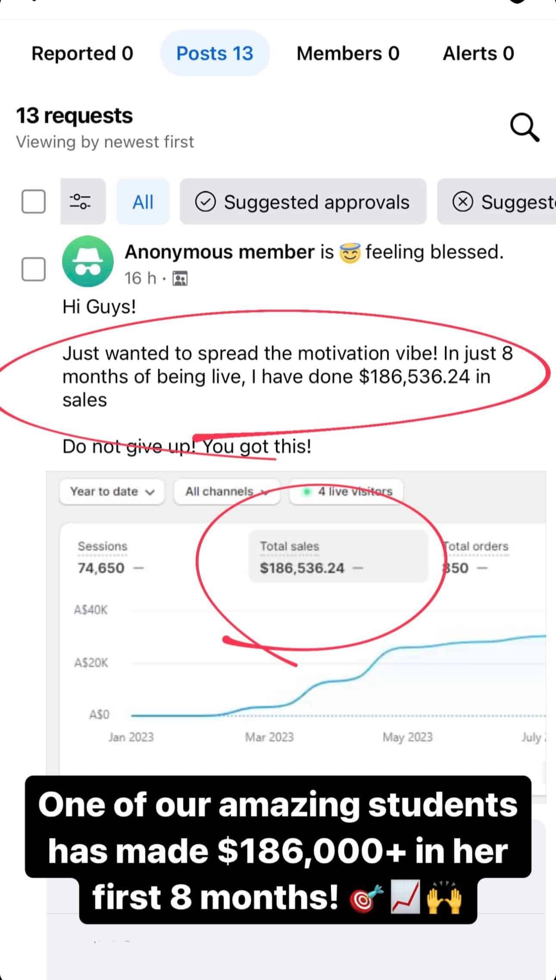Select the Total sales metric card
The height and width of the screenshot is (980, 556).
(x=338, y=557)
